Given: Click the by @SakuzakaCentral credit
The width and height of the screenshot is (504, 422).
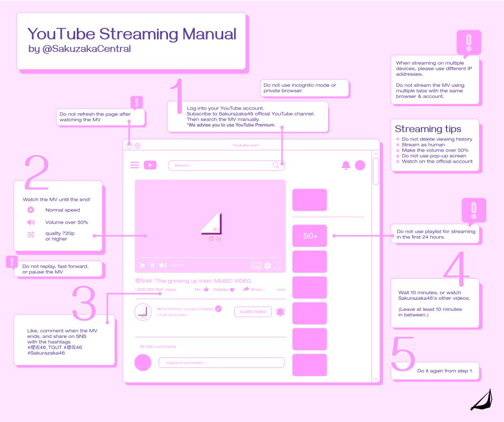Looking at the screenshot, I should [x=80, y=49].
